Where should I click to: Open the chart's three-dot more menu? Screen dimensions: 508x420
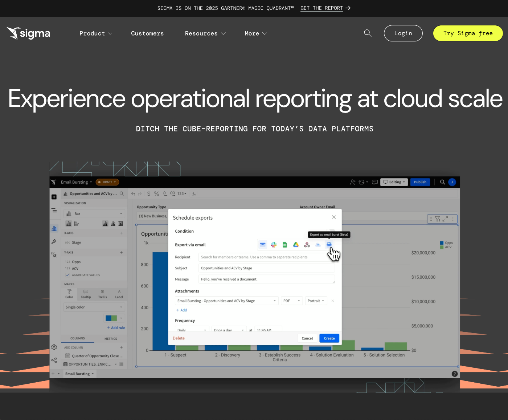tap(453, 219)
